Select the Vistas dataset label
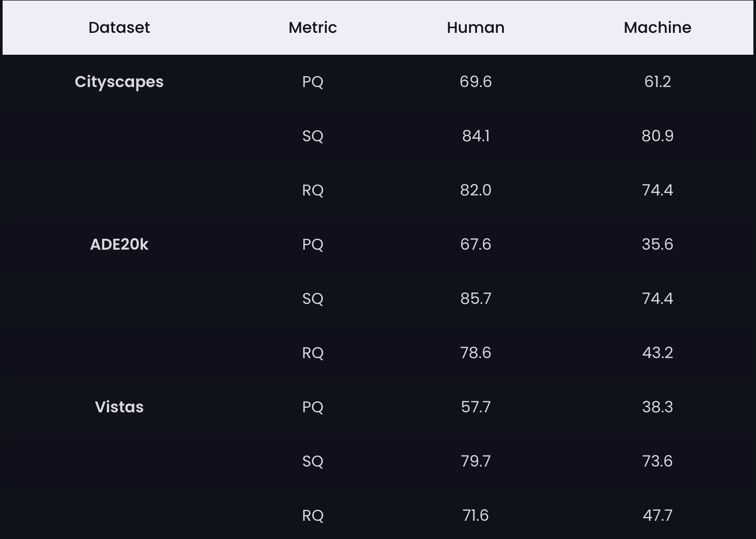This screenshot has width=756, height=539. point(119,407)
